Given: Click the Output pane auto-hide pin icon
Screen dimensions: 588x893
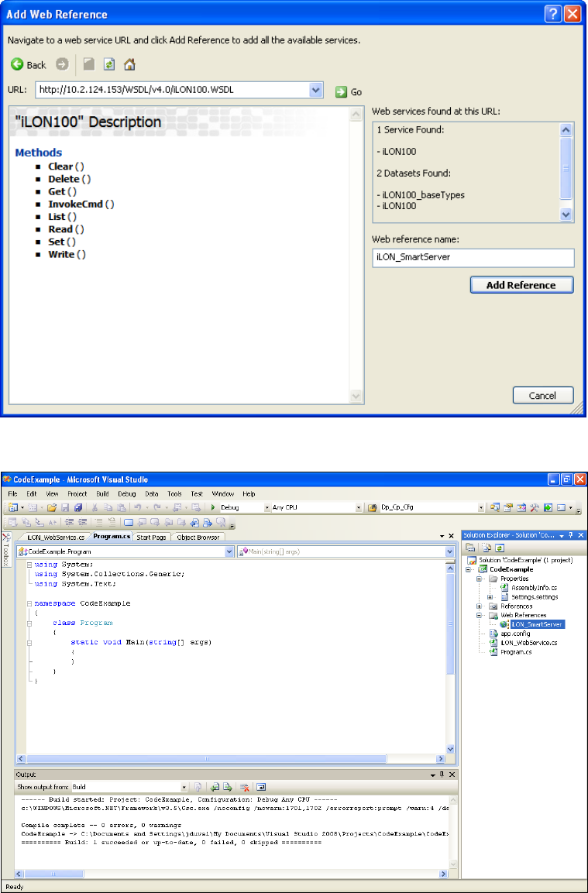Looking at the screenshot, I should pyautogui.click(x=442, y=775).
